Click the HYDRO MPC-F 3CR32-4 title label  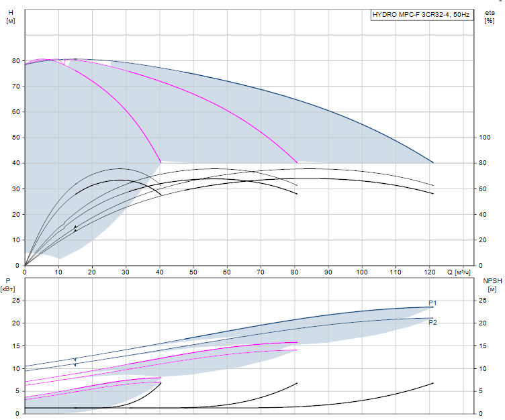point(422,14)
